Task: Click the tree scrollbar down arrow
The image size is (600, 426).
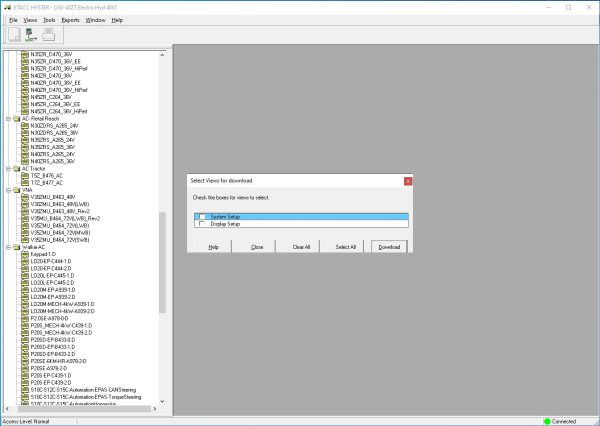Action: click(162, 401)
